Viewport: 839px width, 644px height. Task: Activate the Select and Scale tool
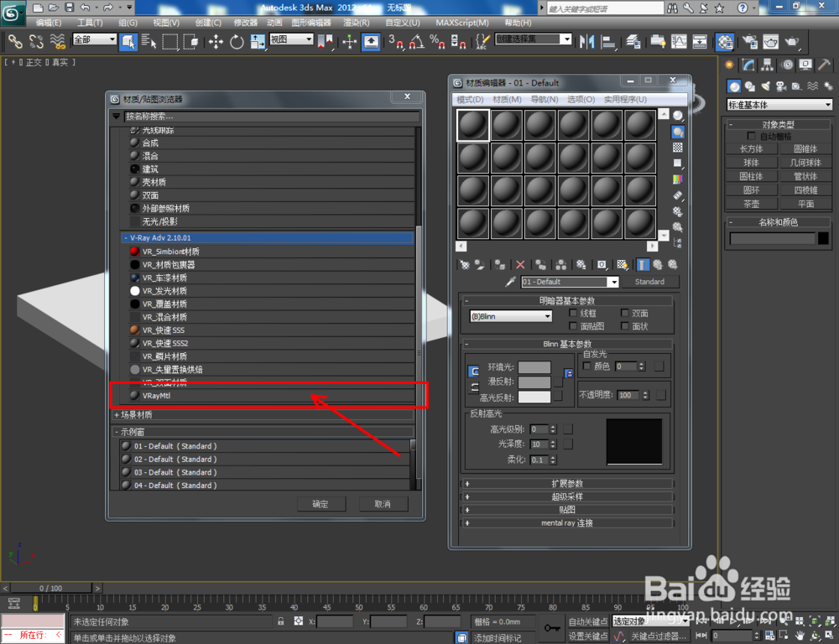pos(258,41)
